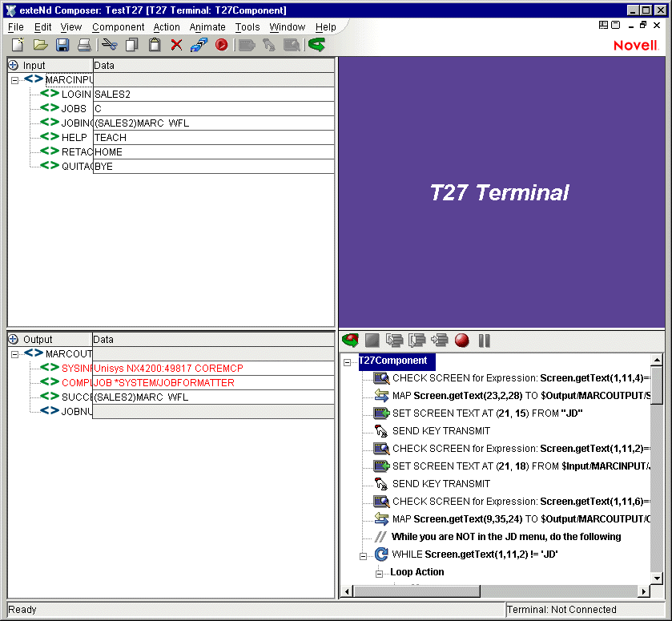Cut with the scissors icon
The width and height of the screenshot is (672, 621).
[110, 45]
